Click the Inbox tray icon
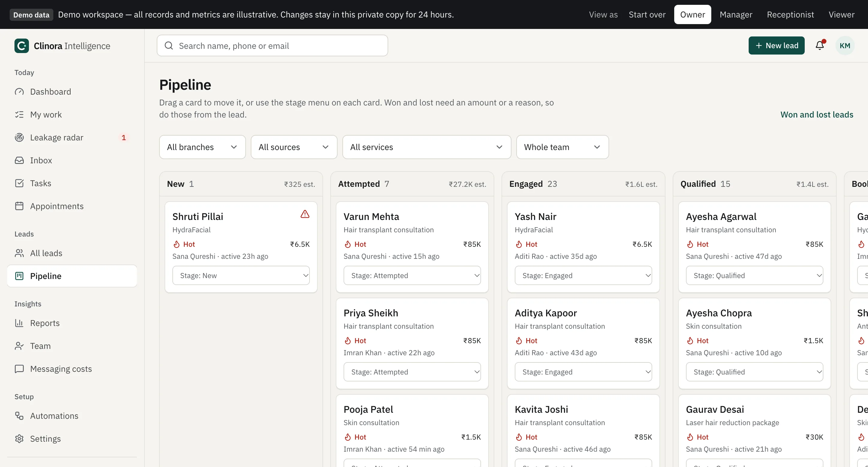This screenshot has height=467, width=868. [x=19, y=160]
